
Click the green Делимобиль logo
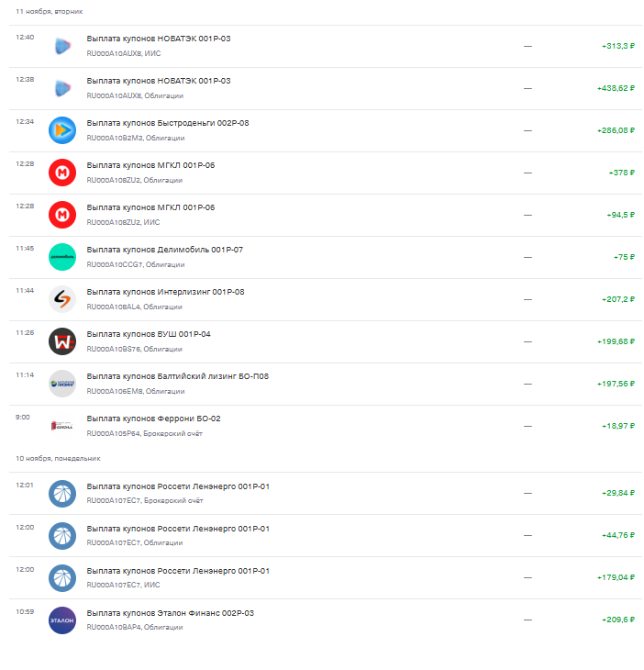coord(62,257)
